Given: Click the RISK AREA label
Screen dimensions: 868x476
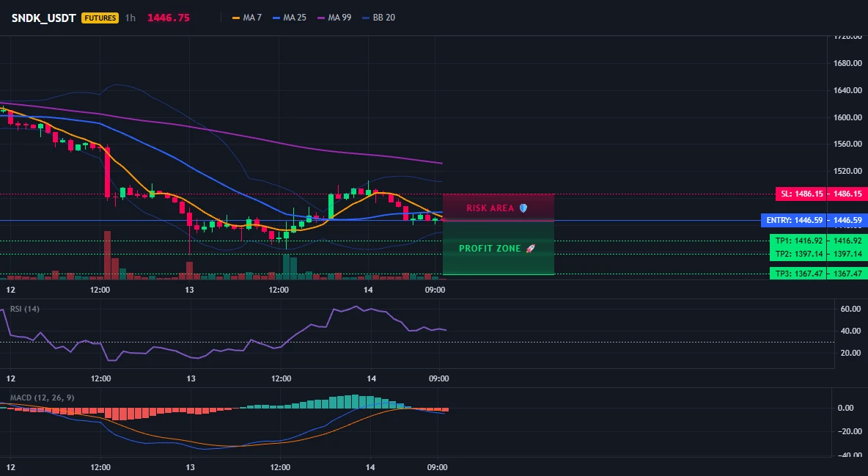Looking at the screenshot, I should [x=490, y=208].
